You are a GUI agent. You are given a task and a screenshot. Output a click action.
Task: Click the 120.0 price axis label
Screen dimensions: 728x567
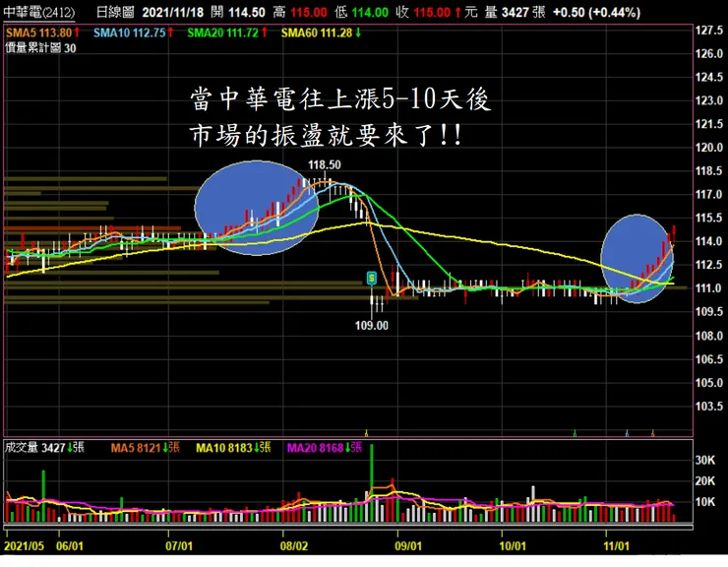coord(709,148)
